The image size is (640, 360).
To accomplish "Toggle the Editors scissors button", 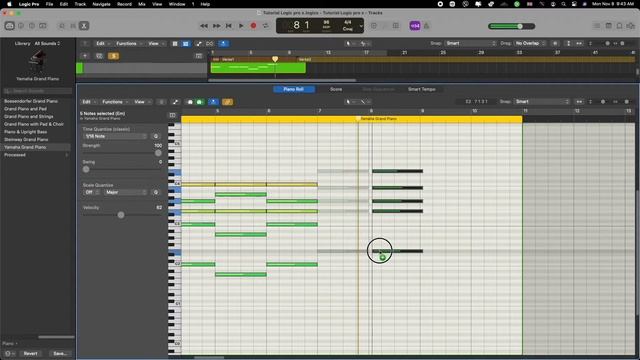I will [x=84, y=26].
